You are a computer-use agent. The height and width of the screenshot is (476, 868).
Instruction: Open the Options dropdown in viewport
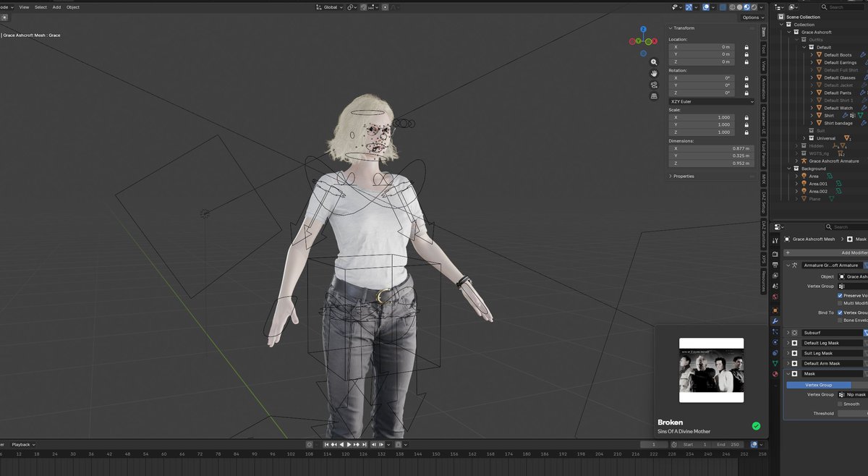pos(753,17)
